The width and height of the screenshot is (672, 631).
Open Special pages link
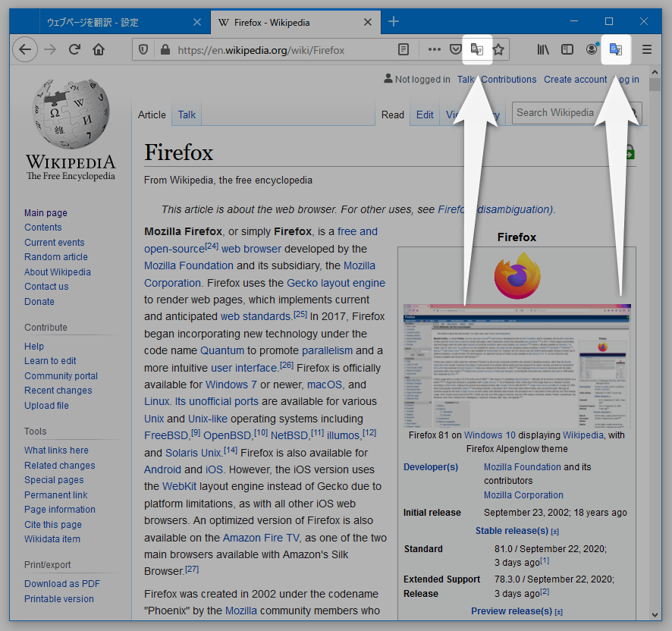click(x=54, y=479)
